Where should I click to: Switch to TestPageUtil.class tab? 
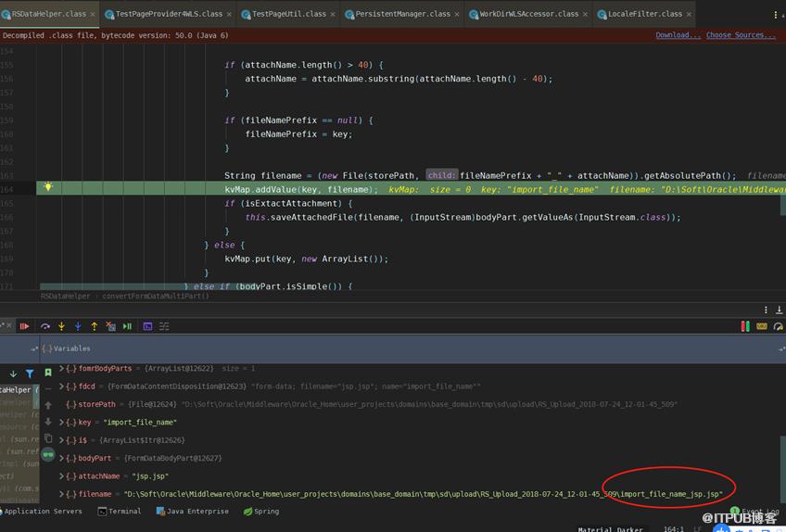click(x=289, y=14)
